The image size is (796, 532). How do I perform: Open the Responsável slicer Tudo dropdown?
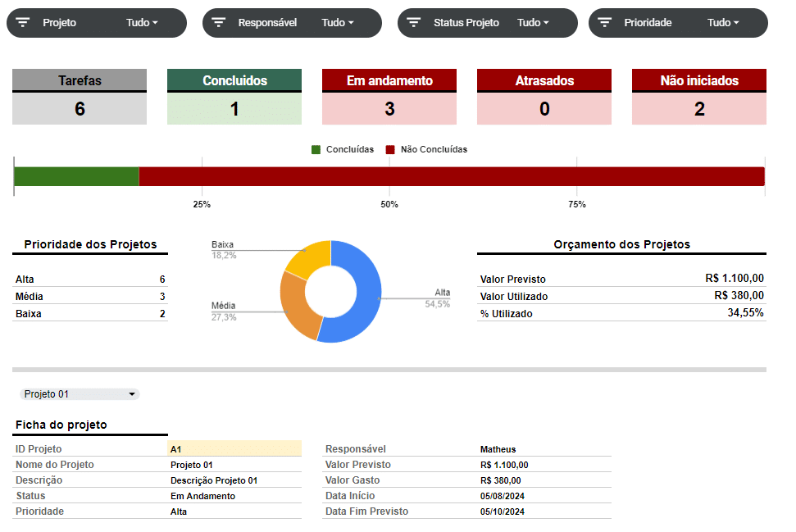point(338,22)
